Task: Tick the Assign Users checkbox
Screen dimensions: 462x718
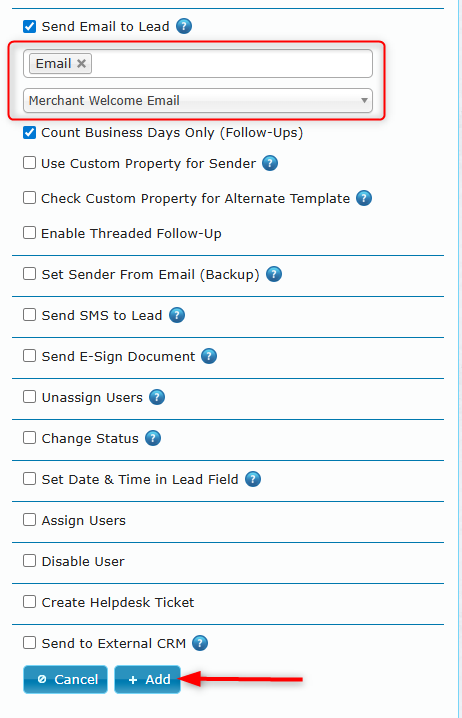Action: tap(29, 520)
